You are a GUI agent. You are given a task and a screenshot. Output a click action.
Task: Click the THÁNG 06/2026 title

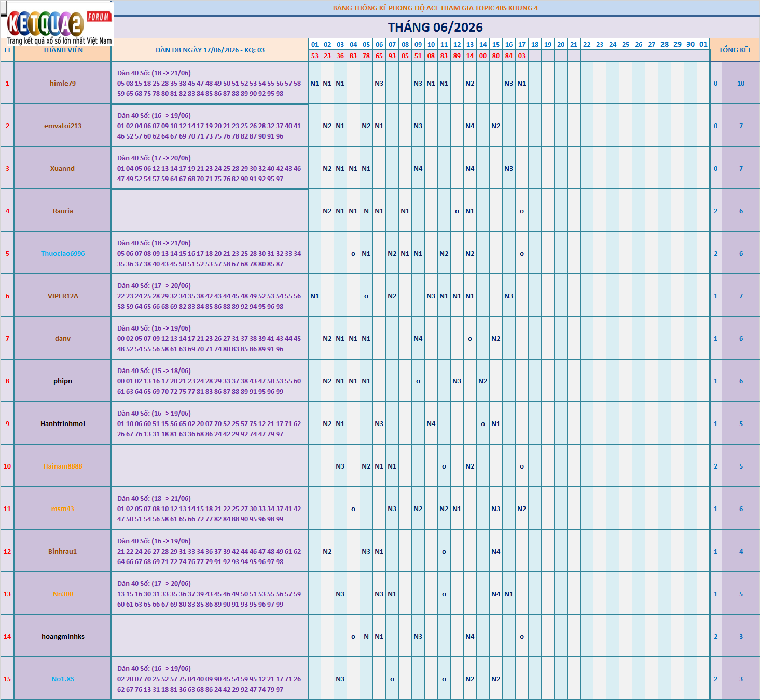coord(435,28)
